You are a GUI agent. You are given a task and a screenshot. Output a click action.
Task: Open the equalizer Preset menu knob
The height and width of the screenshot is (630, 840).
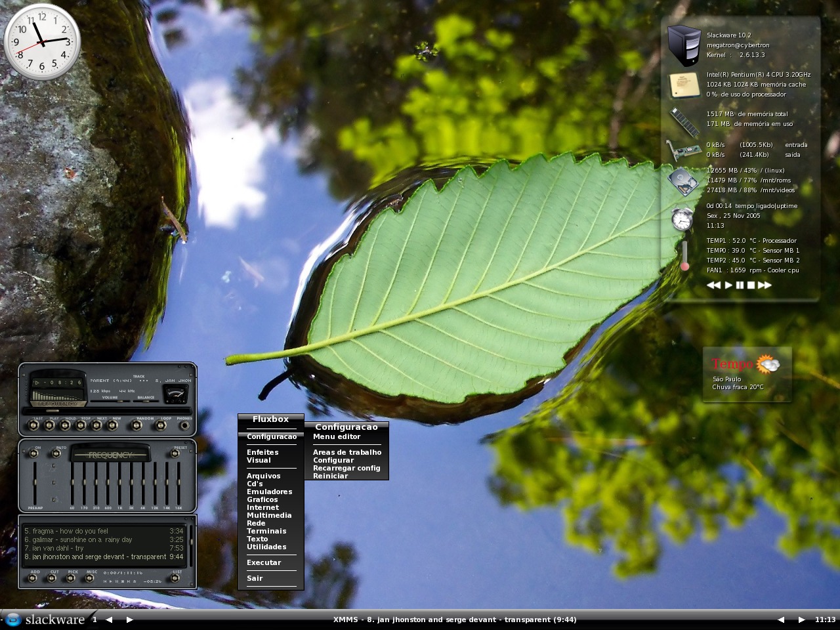pos(175,453)
